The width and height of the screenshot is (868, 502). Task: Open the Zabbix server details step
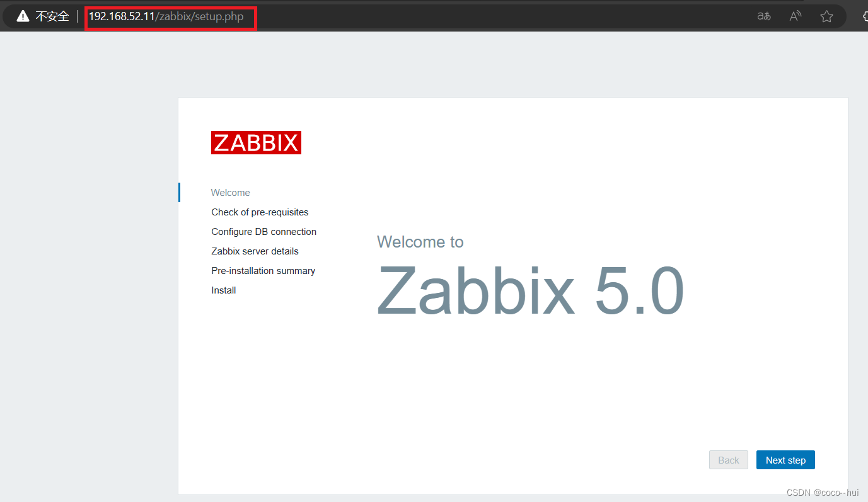click(255, 251)
